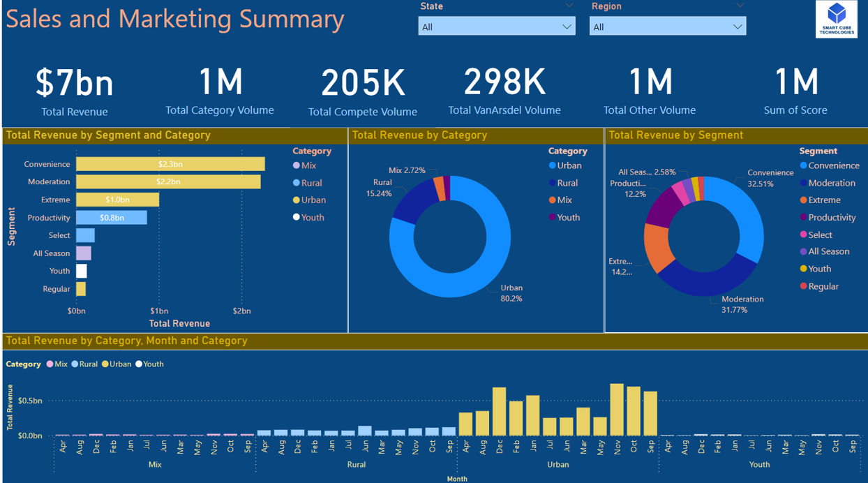Screen dimensions: 868x483
Task: Click Extreme legend dot in Segment legend
Action: 804,200
